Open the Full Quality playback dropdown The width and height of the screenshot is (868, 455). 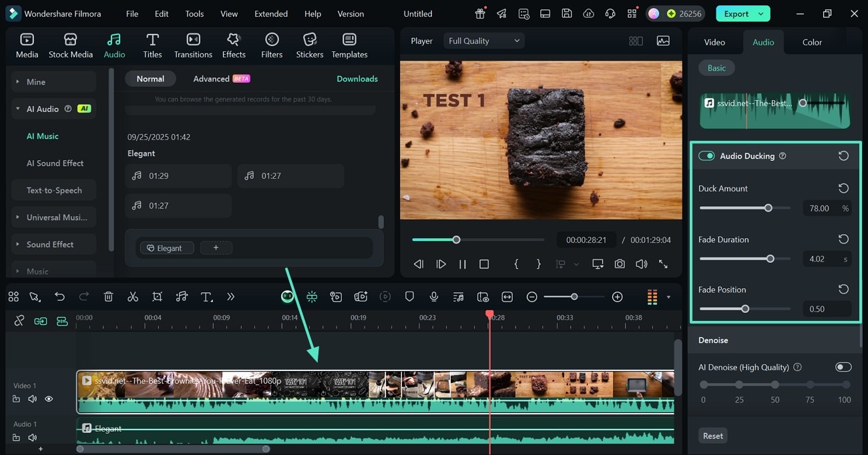pos(483,41)
